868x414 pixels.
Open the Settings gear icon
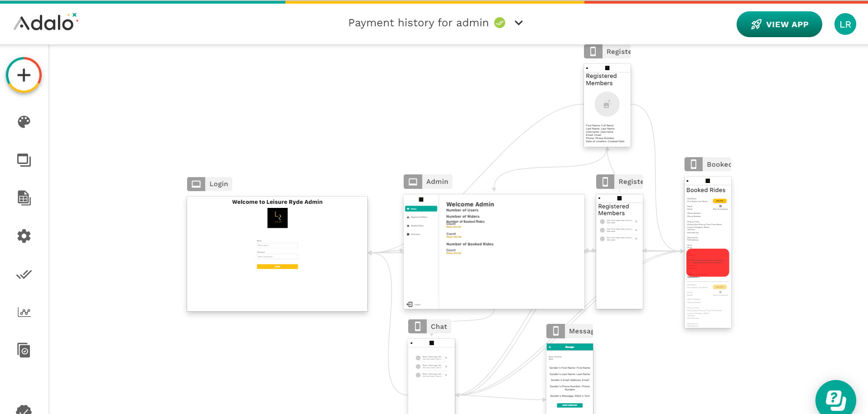point(24,236)
